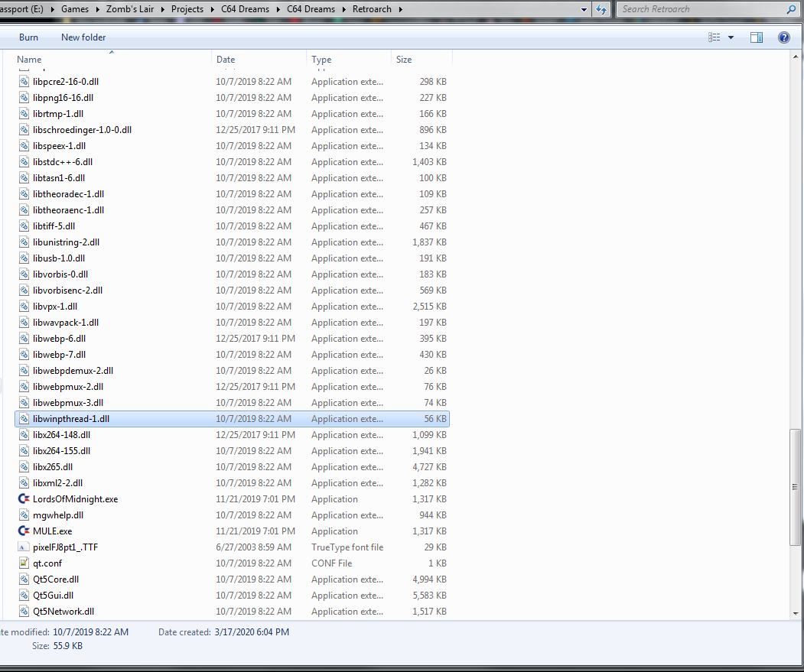804x672 pixels.
Task: Click the Qt5Gui.dll file icon
Action: 24,595
